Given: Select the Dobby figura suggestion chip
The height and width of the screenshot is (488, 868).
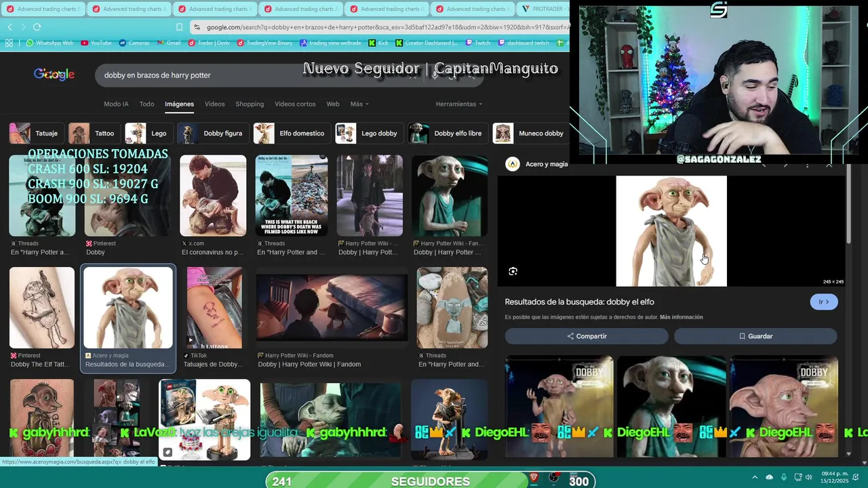Looking at the screenshot, I should 213,134.
